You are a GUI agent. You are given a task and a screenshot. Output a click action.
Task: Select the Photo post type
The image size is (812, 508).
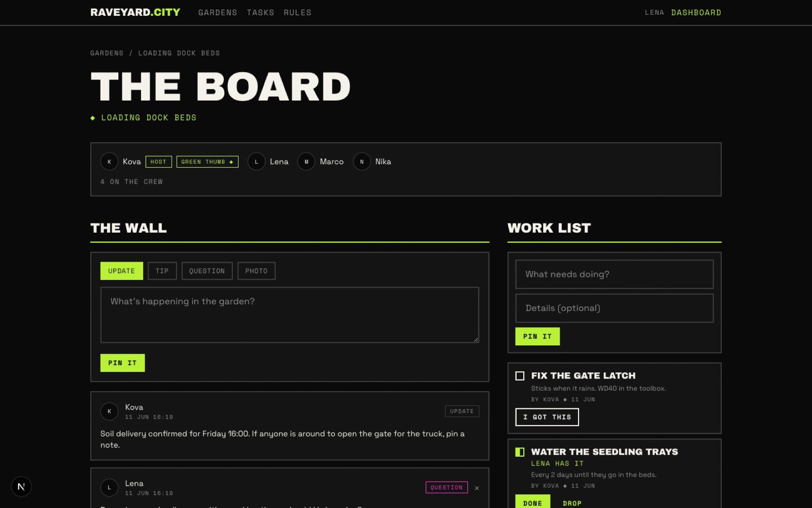pos(256,271)
